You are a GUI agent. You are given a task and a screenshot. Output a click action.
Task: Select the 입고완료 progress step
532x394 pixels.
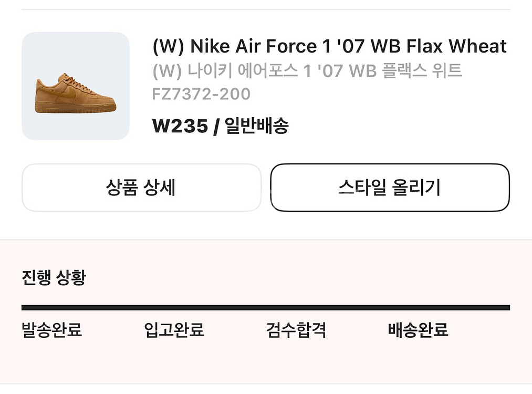[174, 329]
